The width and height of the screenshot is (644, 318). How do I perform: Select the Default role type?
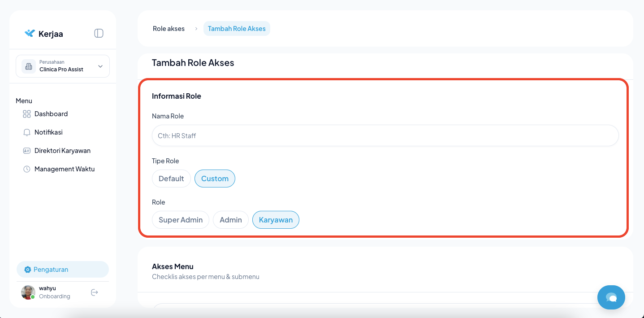pyautogui.click(x=171, y=179)
